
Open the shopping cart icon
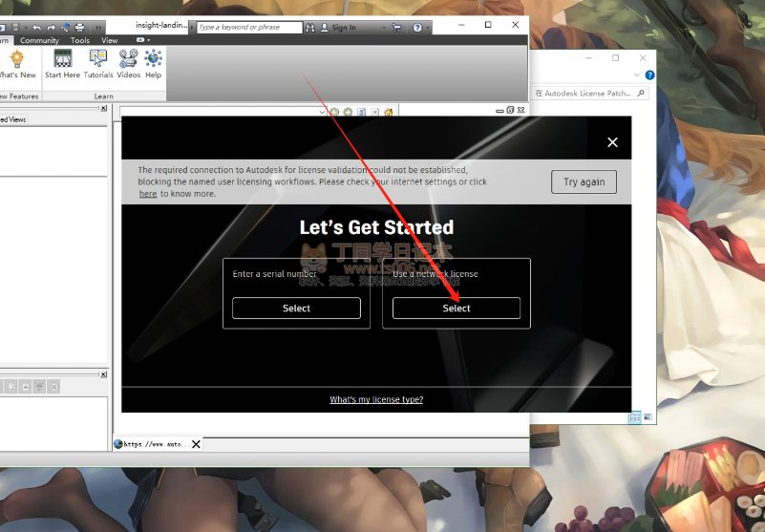(396, 28)
